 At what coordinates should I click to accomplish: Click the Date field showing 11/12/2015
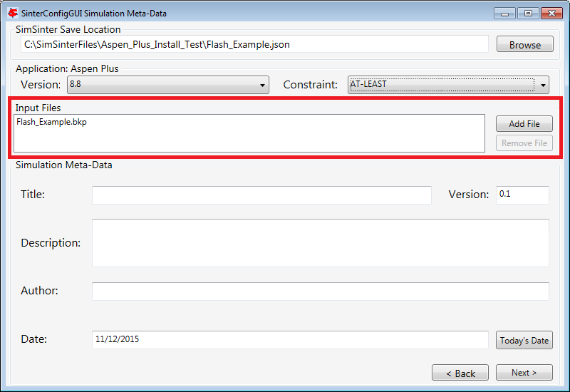(x=290, y=340)
